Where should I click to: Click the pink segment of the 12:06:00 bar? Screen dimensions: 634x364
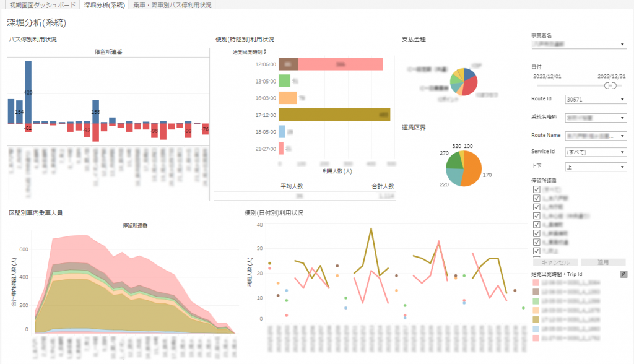click(x=341, y=64)
